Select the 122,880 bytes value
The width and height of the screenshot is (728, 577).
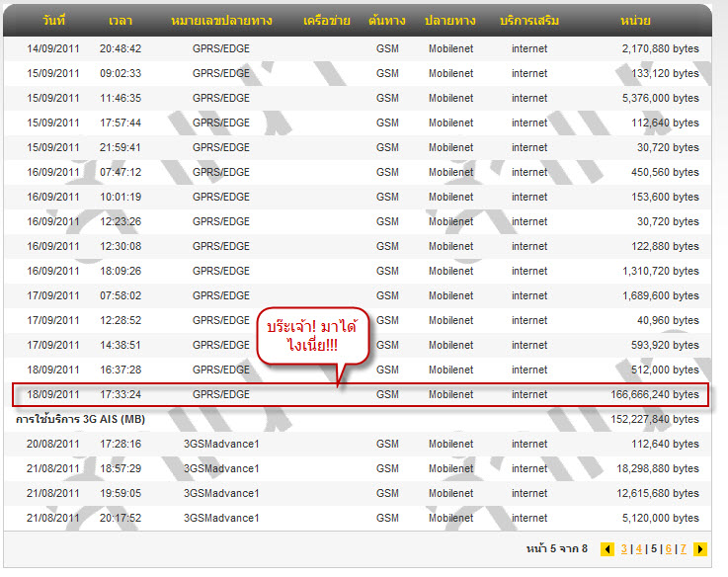(665, 246)
